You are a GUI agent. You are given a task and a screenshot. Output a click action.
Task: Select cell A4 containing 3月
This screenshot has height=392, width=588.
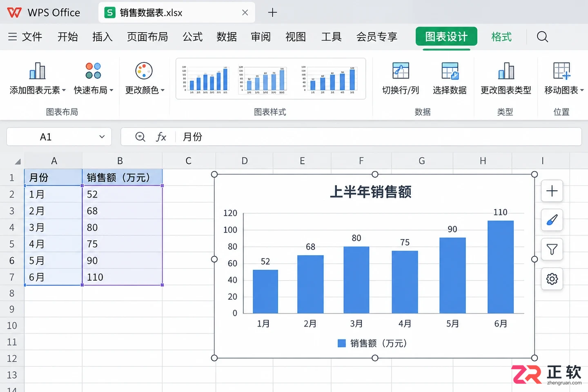(53, 227)
